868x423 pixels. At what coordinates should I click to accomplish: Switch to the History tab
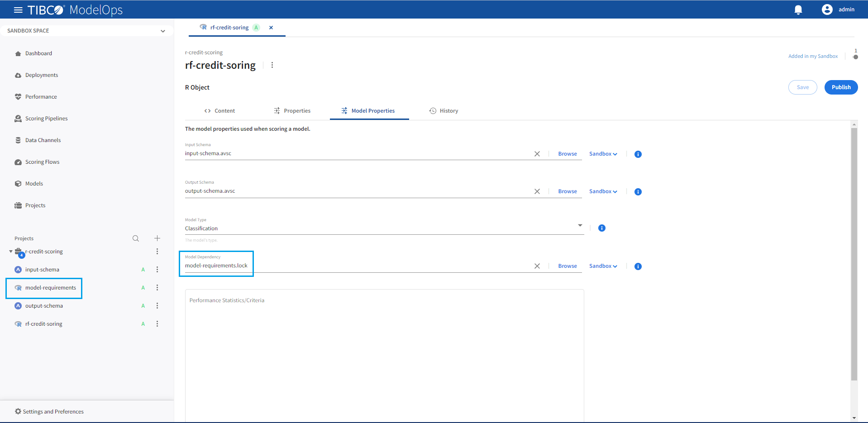[444, 111]
